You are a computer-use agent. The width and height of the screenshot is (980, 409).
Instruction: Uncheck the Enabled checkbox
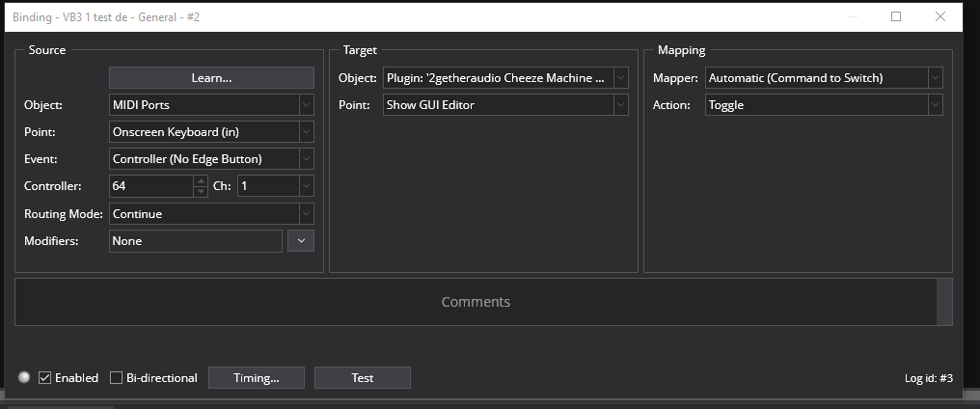(x=44, y=378)
